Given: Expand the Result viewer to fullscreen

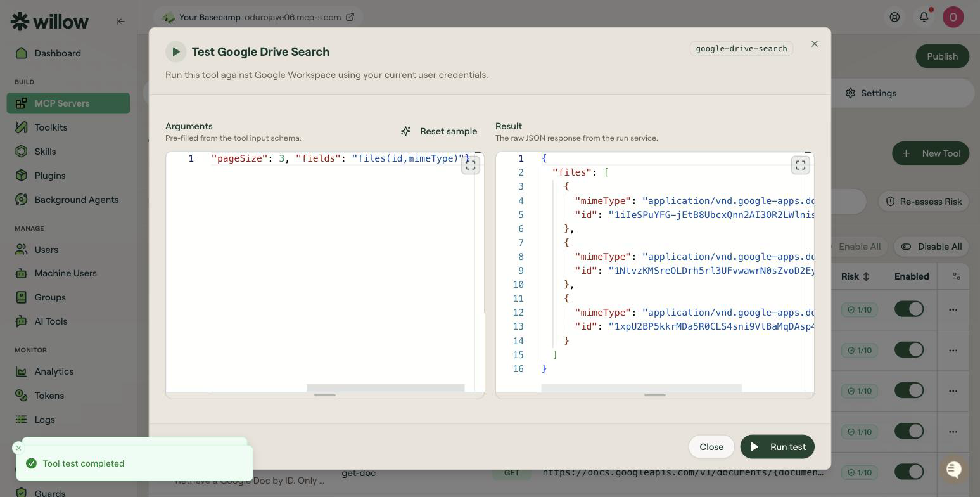Looking at the screenshot, I should click(x=801, y=165).
